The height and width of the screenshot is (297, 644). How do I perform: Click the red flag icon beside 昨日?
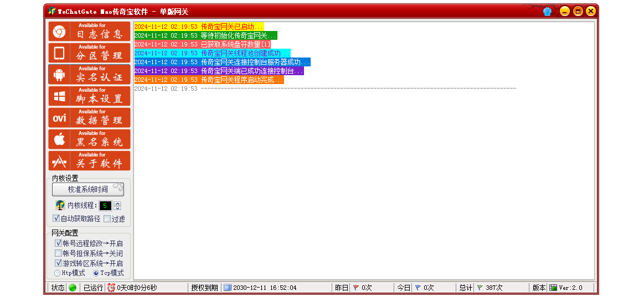click(x=356, y=288)
